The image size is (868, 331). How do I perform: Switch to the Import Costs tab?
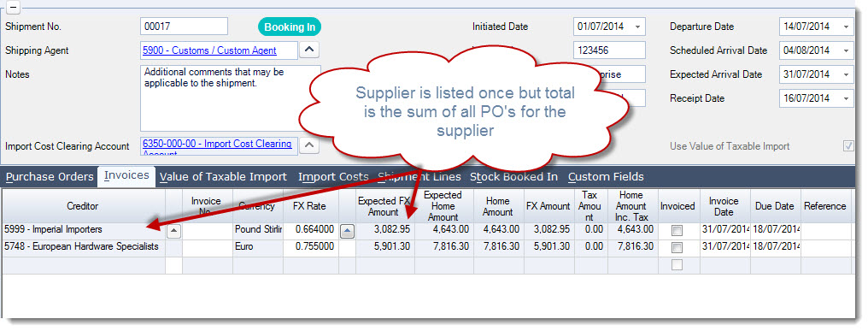[x=333, y=177]
